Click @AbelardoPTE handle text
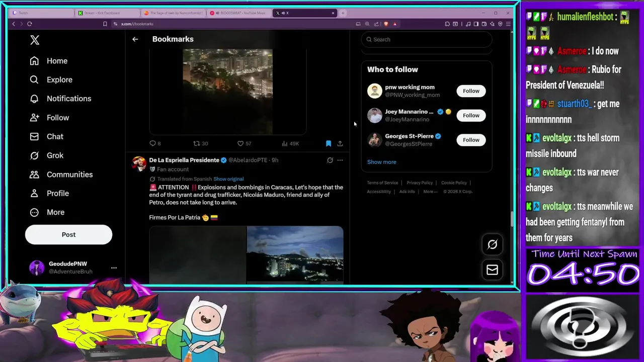644x362 pixels. [x=248, y=160]
